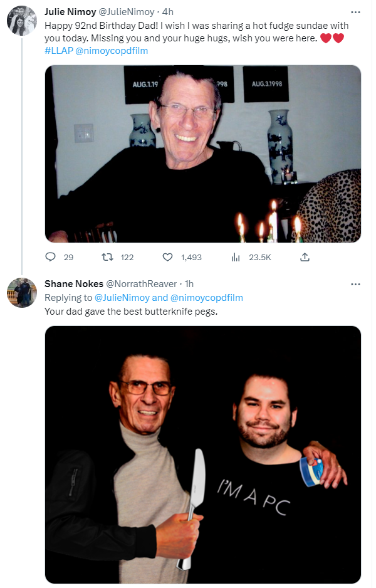Open the butter knife photo in reply
This screenshot has width=376, height=588.
point(202,454)
